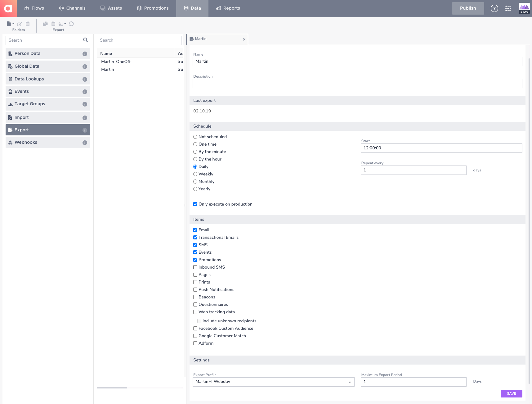
Task: Click the Start time field
Action: tap(441, 148)
